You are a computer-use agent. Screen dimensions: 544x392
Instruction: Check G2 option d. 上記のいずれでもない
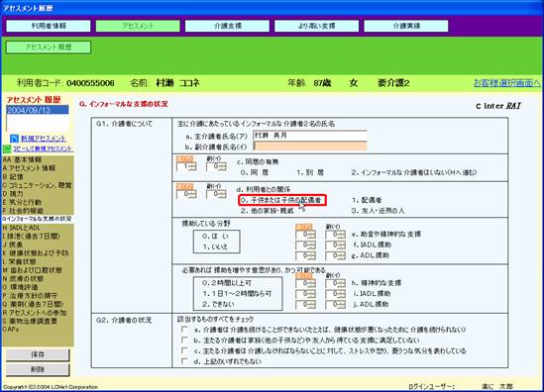[x=185, y=361]
